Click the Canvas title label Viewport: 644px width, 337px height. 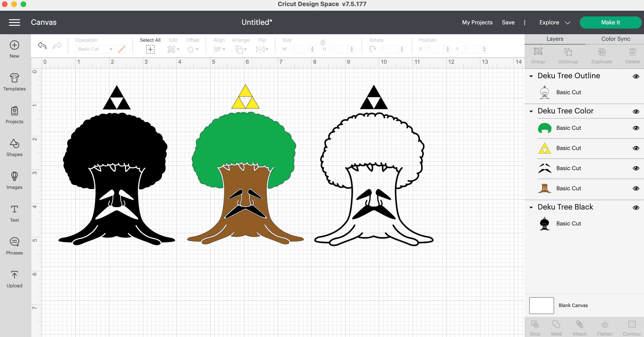[x=44, y=22]
